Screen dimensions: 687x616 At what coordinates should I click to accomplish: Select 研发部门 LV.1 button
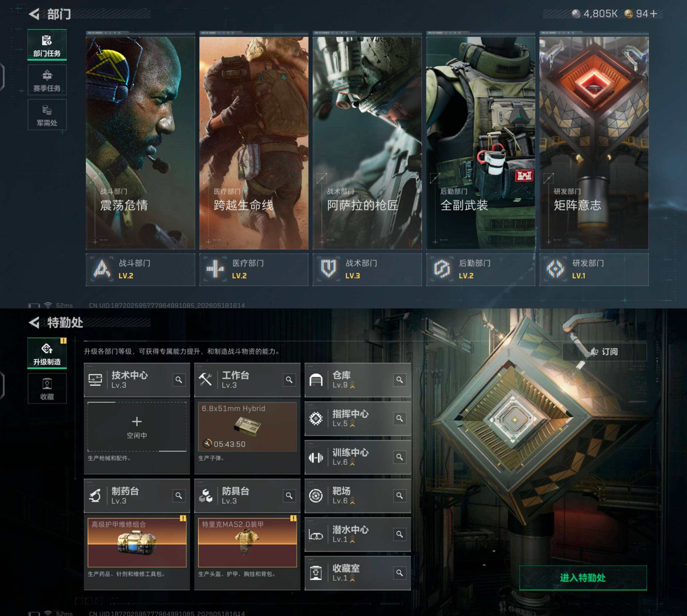pyautogui.click(x=594, y=270)
